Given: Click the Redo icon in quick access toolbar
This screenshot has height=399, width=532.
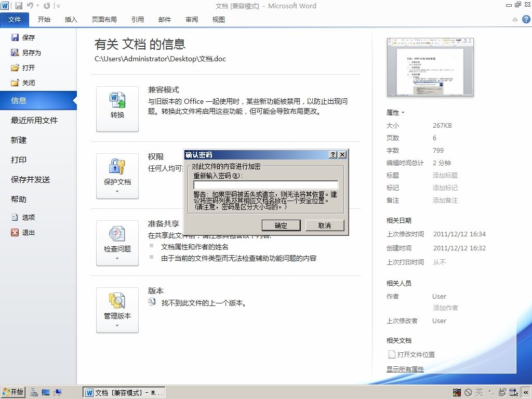Looking at the screenshot, I should tap(46, 5).
